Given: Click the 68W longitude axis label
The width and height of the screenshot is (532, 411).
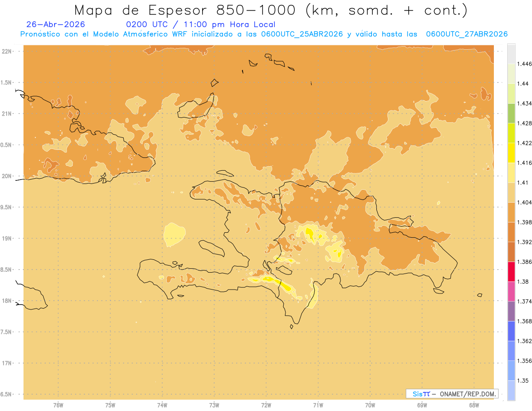Looking at the screenshot, I should click(x=474, y=405).
